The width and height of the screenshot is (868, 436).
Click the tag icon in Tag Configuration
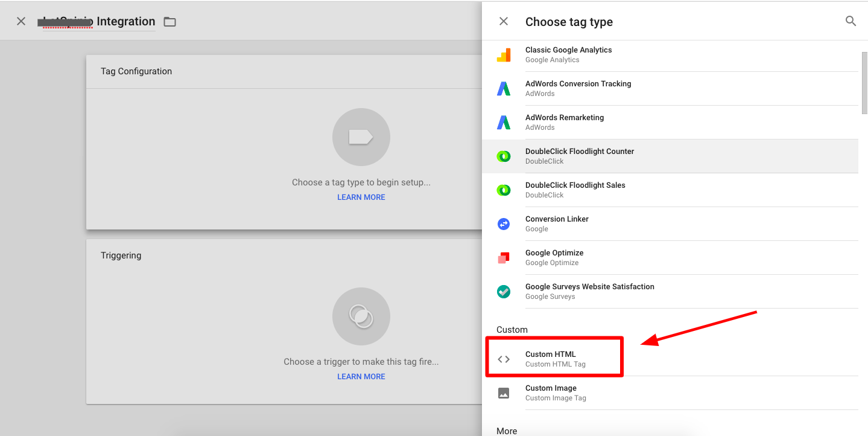point(361,137)
